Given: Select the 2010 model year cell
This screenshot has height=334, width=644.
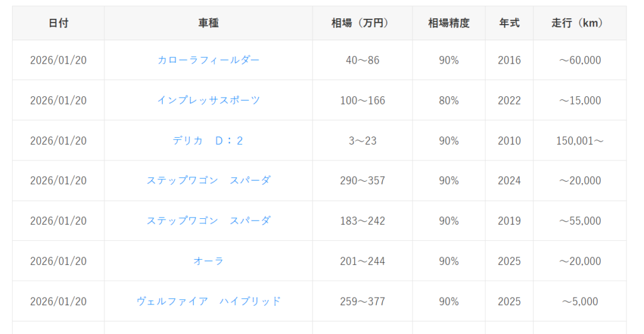Looking at the screenshot, I should pyautogui.click(x=509, y=141).
